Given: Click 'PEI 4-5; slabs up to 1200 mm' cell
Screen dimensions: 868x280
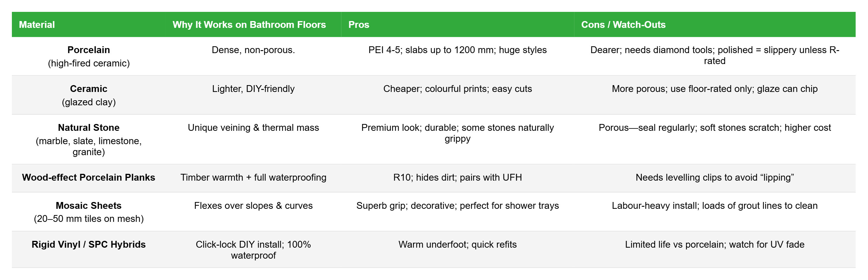Looking at the screenshot, I should (457, 50).
